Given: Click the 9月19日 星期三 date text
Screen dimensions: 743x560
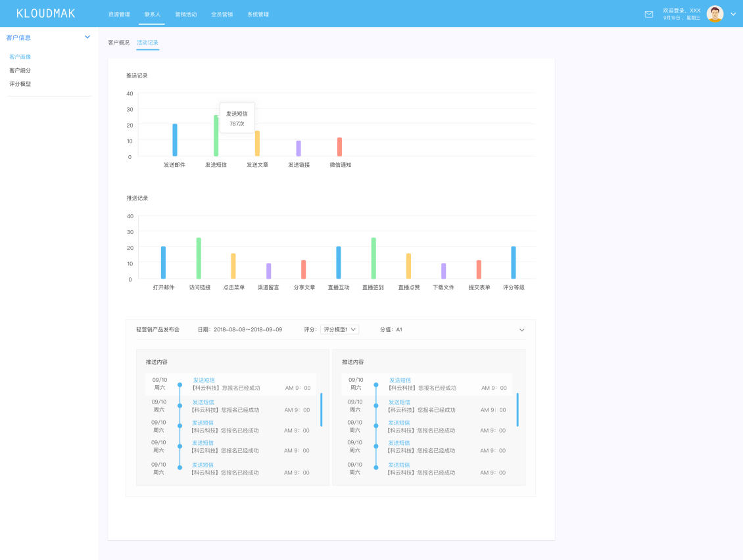Looking at the screenshot, I should (681, 18).
